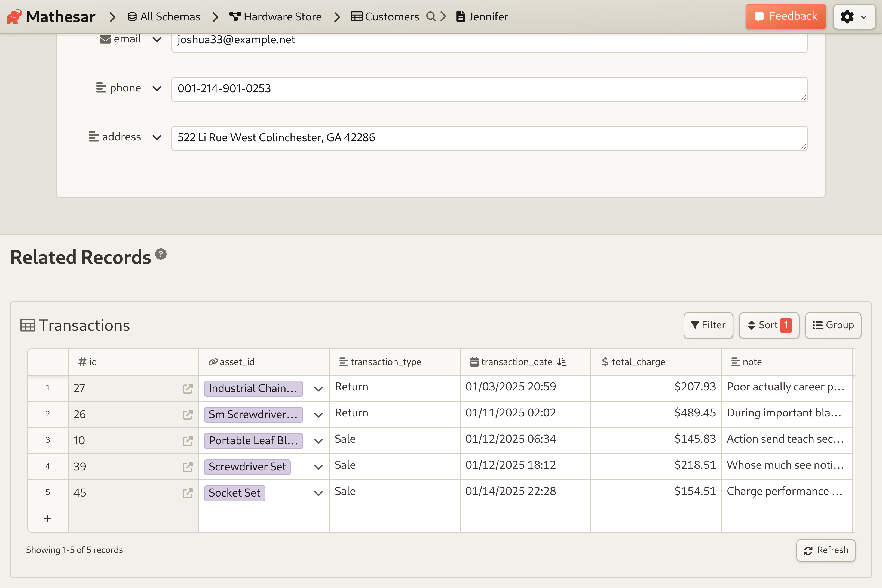The width and height of the screenshot is (882, 588).
Task: Open the Feedback button
Action: (786, 17)
